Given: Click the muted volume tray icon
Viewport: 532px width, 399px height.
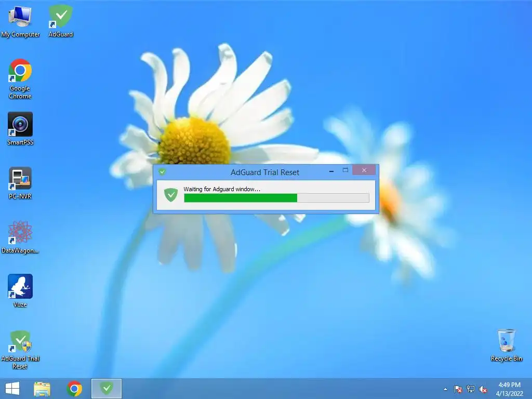Looking at the screenshot, I should (483, 389).
